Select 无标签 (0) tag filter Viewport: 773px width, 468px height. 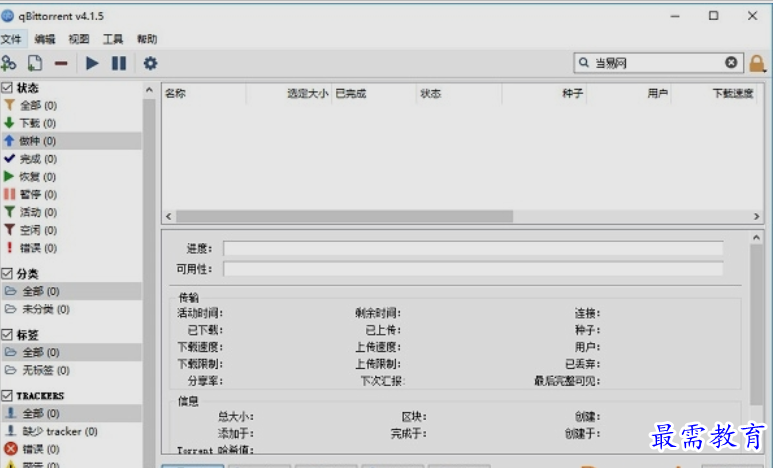pos(71,370)
